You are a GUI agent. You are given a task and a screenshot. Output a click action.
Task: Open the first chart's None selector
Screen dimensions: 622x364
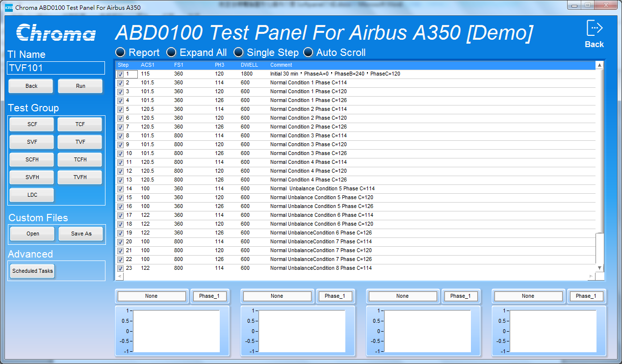tap(152, 296)
